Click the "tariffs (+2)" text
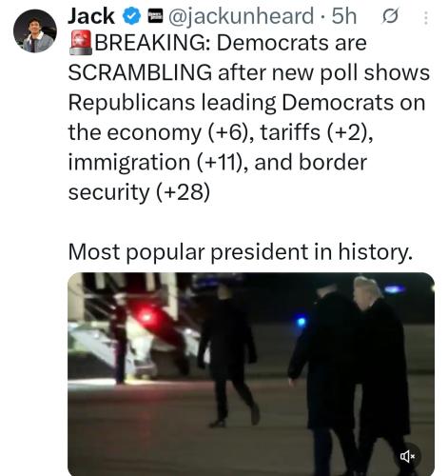Screen dimensions: 448x476 [314, 132]
